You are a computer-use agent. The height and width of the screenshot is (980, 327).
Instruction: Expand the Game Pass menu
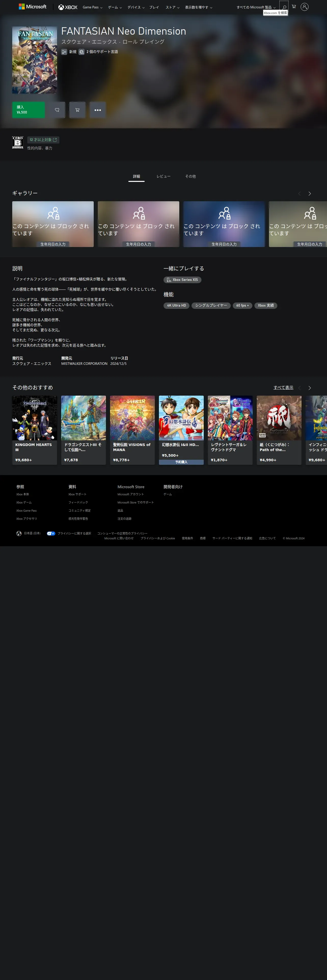pyautogui.click(x=92, y=7)
